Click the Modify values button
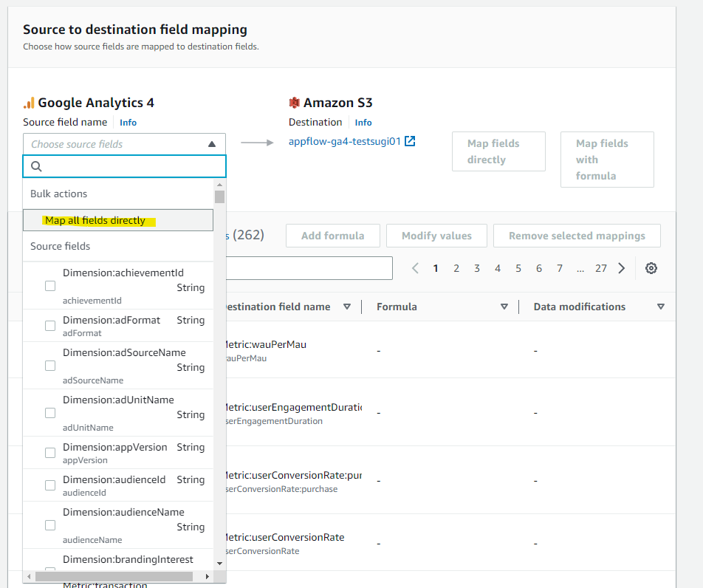This screenshot has height=588, width=703. 436,236
